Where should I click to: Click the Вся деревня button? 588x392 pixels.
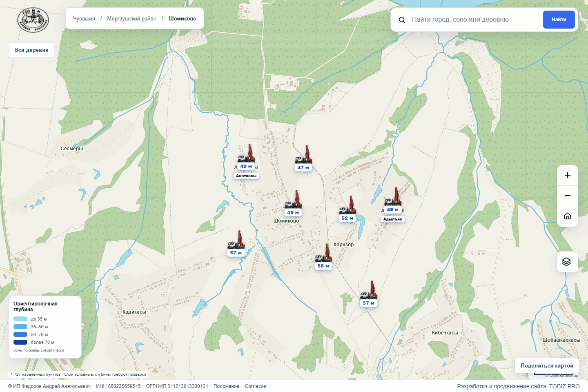pos(31,50)
